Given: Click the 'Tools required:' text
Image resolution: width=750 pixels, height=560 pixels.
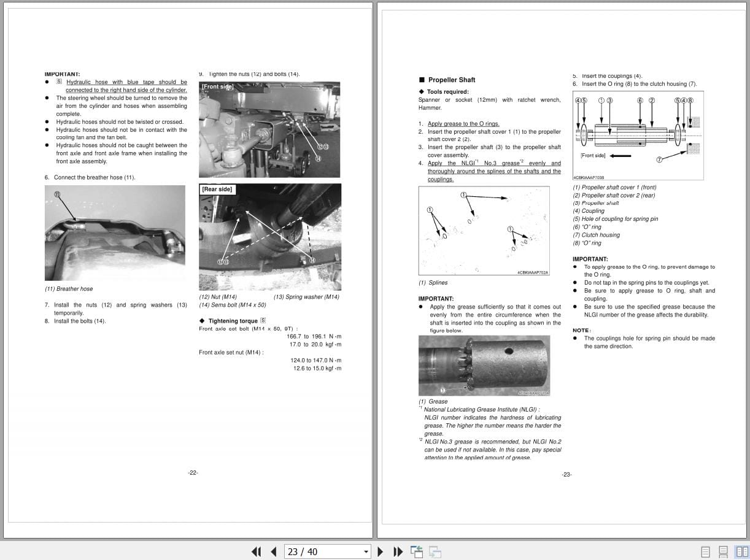Looking at the screenshot, I should coord(448,92).
